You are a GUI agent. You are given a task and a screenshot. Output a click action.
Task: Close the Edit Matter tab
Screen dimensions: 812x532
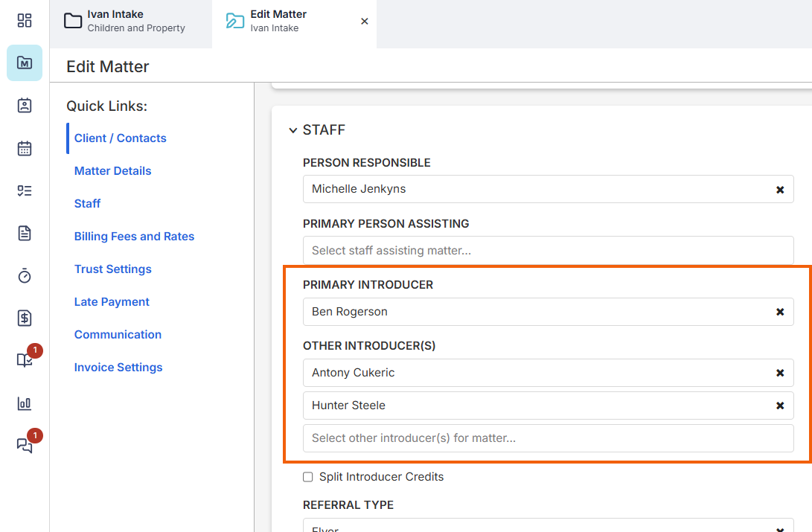[x=365, y=22]
